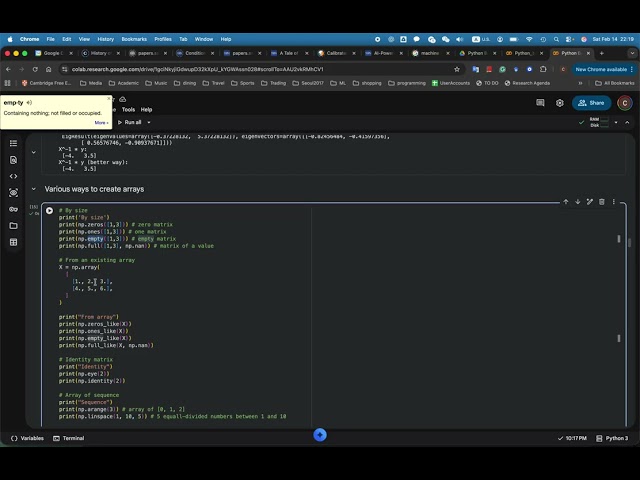Open a new Chrome tab

coord(602,53)
